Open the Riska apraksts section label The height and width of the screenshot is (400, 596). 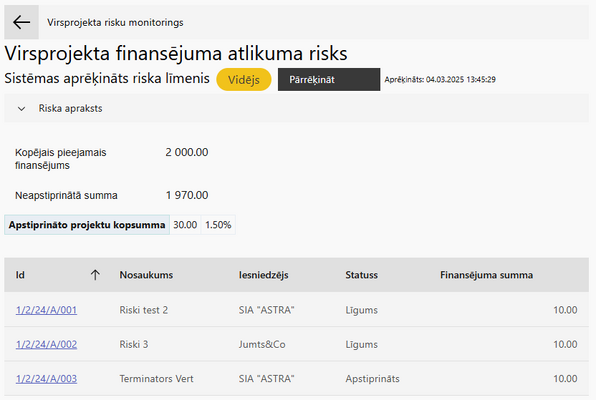[70, 108]
